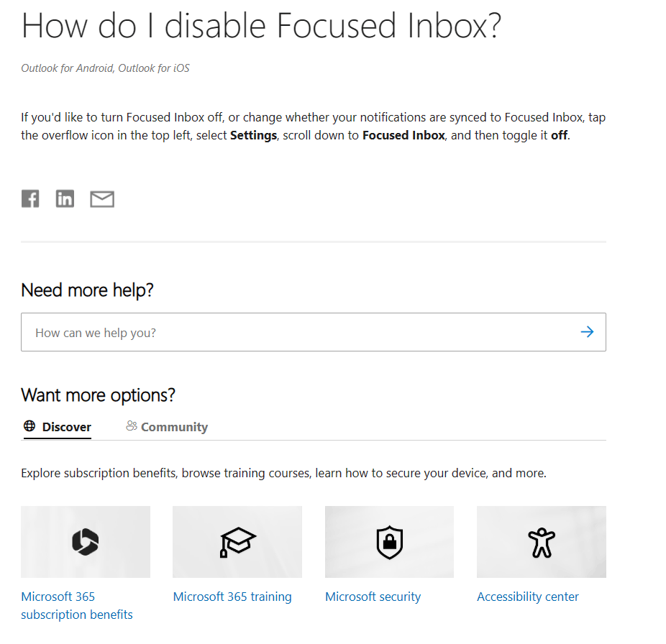Click the Microsoft 365 Copilot logo tile
The height and width of the screenshot is (644, 666).
point(86,542)
